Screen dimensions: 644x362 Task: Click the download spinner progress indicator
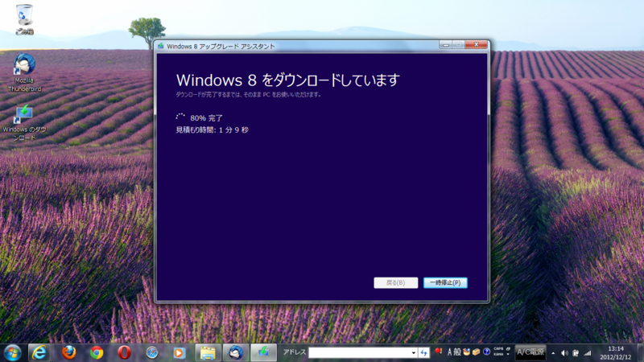point(180,117)
